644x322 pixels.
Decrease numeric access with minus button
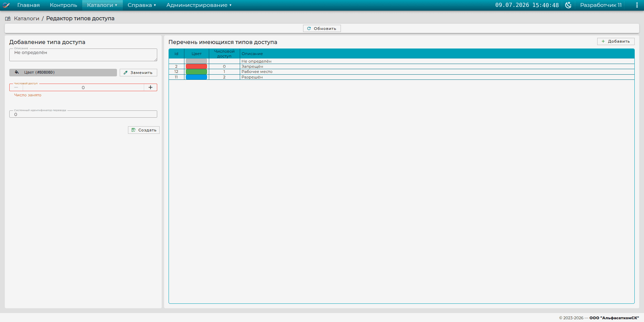pos(16,87)
